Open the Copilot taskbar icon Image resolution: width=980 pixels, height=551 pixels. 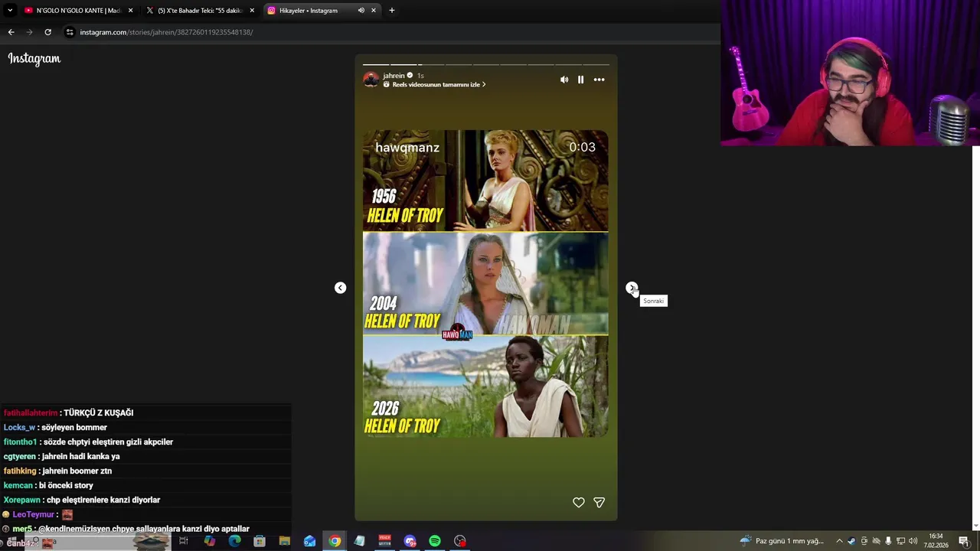coord(209,541)
